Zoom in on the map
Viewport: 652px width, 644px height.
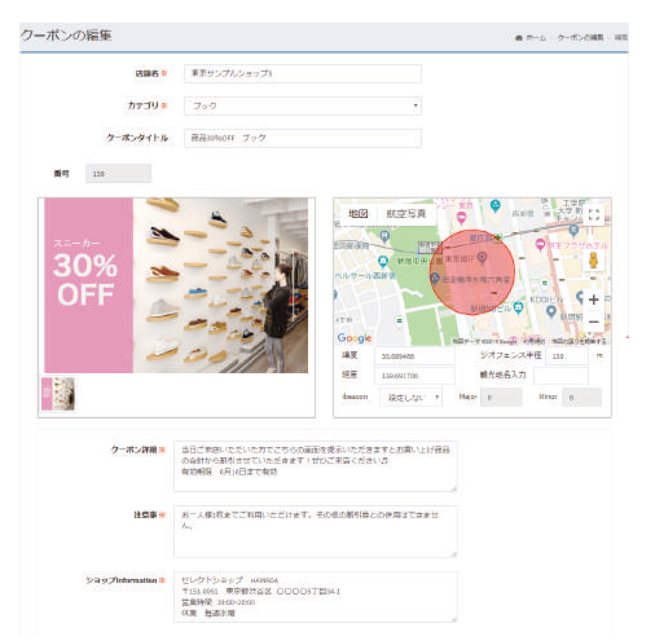[x=594, y=300]
